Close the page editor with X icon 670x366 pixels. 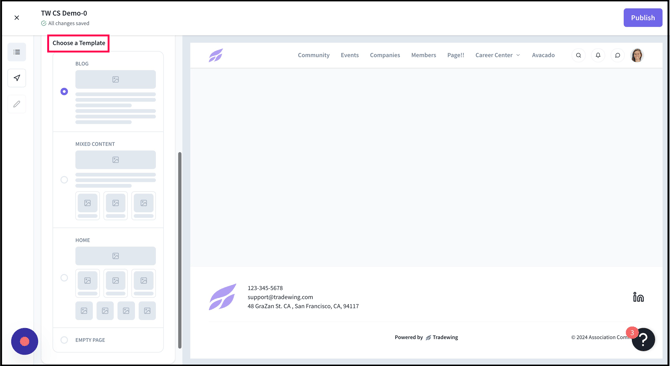17,18
